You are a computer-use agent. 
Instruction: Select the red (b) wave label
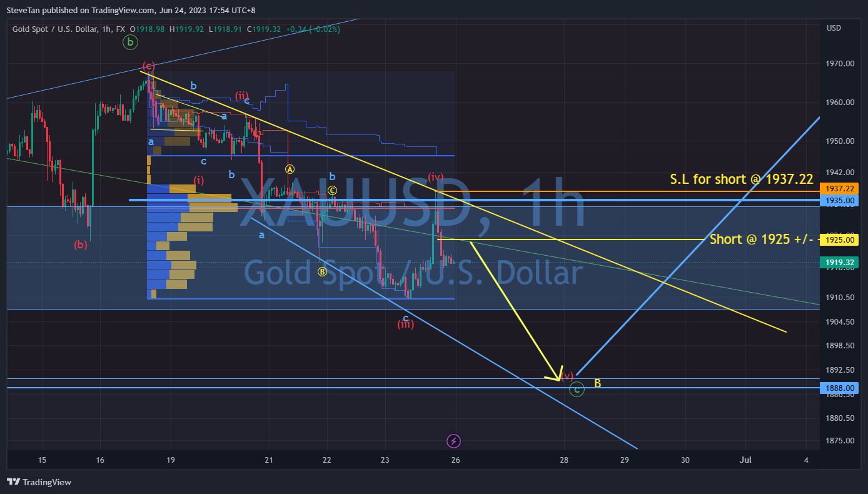pyautogui.click(x=80, y=244)
